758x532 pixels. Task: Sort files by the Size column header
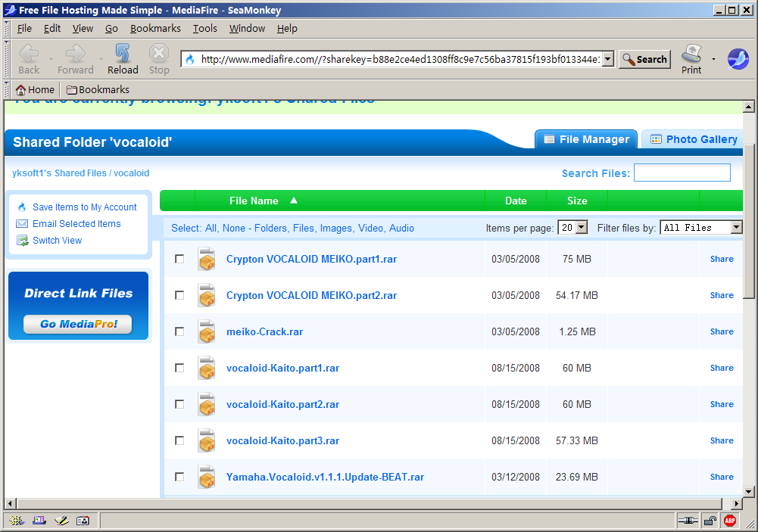[x=577, y=201]
